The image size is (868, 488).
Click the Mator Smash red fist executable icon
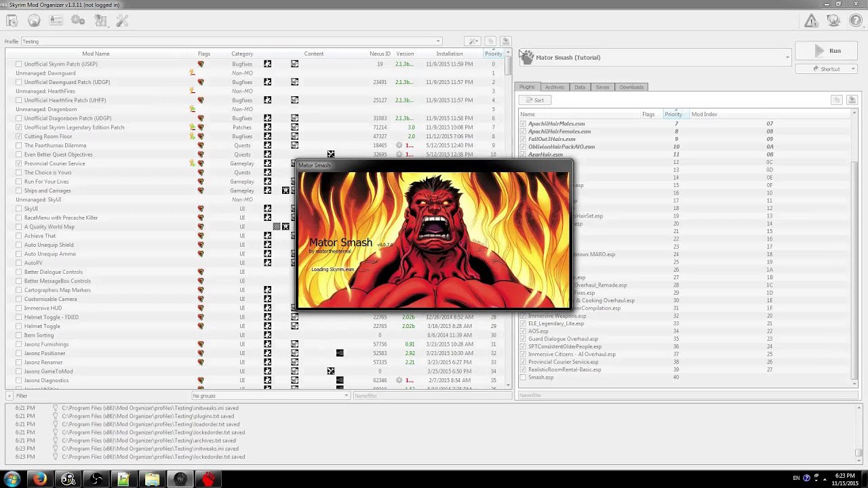tap(527, 57)
